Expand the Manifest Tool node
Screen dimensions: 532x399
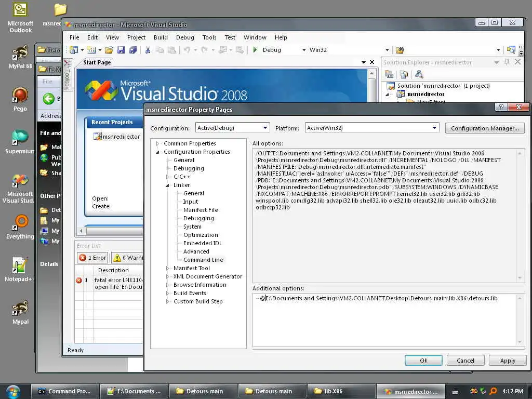[x=167, y=268]
